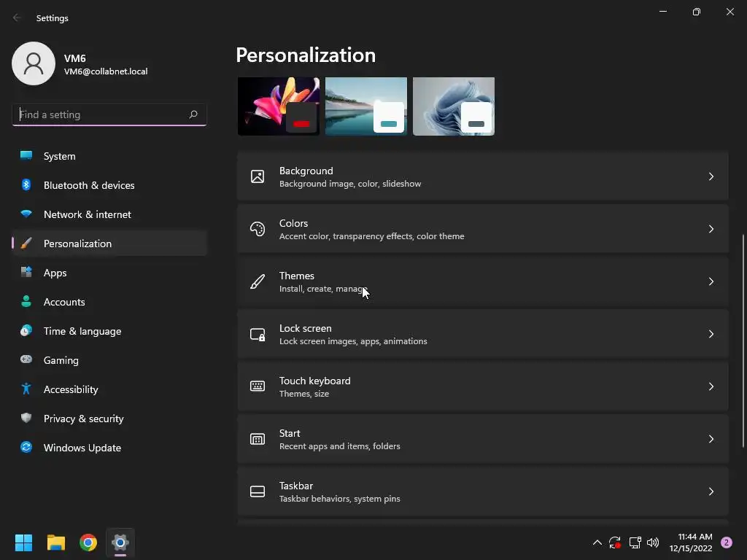747x560 pixels.
Task: Open File Explorer from the taskbar
Action: click(55, 542)
